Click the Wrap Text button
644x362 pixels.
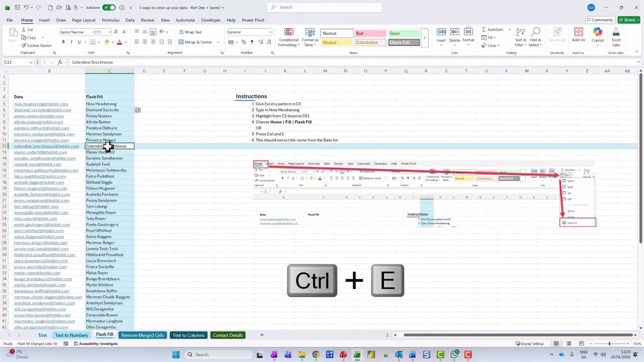pos(191,32)
